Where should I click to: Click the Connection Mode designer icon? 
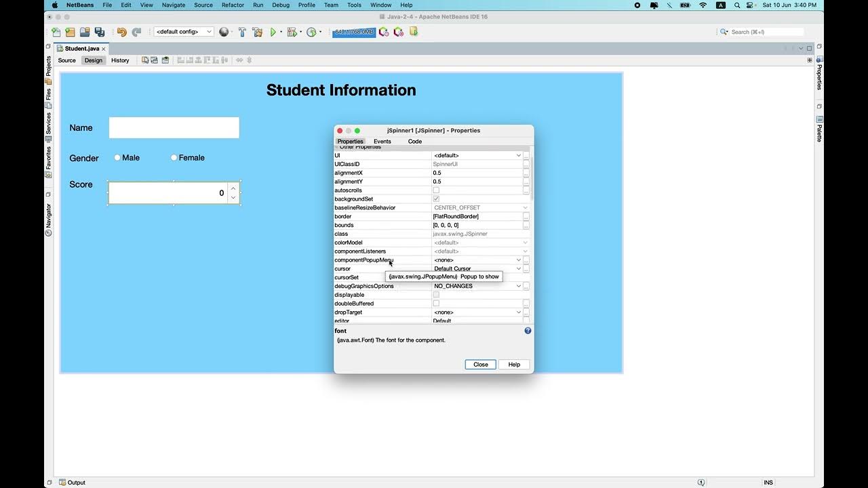coord(155,60)
